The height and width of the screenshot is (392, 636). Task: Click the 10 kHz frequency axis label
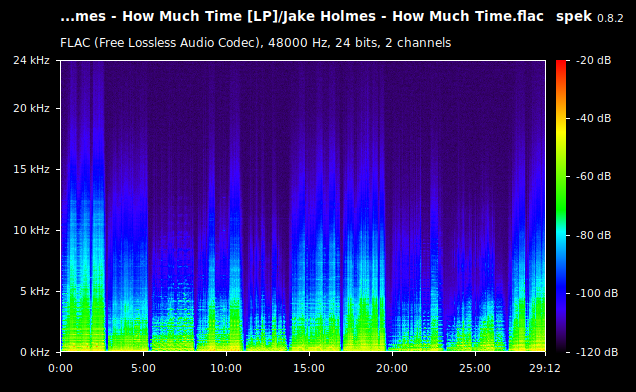(x=31, y=230)
